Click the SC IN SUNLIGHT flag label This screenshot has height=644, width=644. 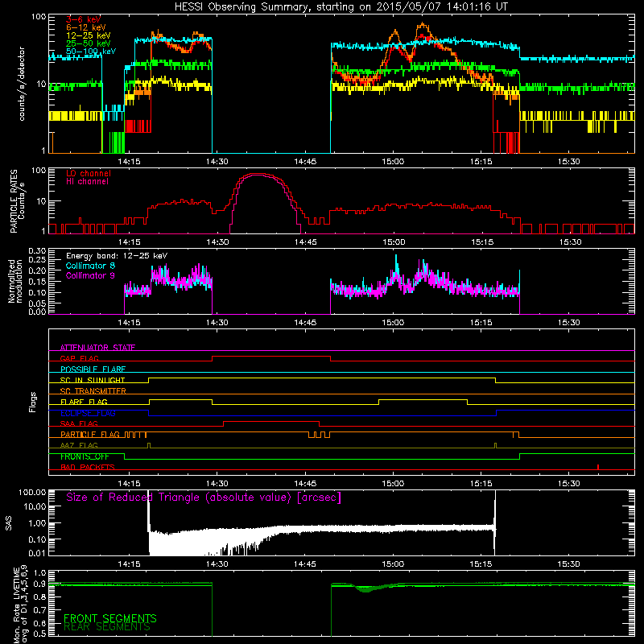pos(93,380)
